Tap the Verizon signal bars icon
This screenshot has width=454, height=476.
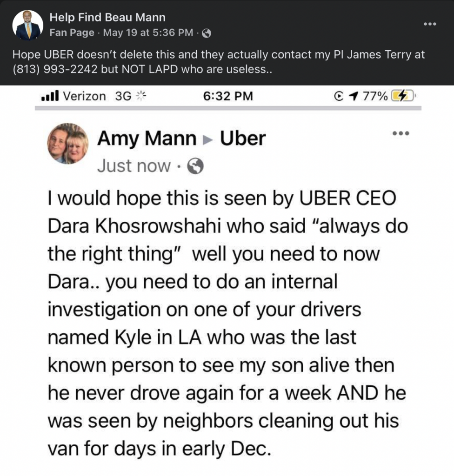(x=49, y=96)
